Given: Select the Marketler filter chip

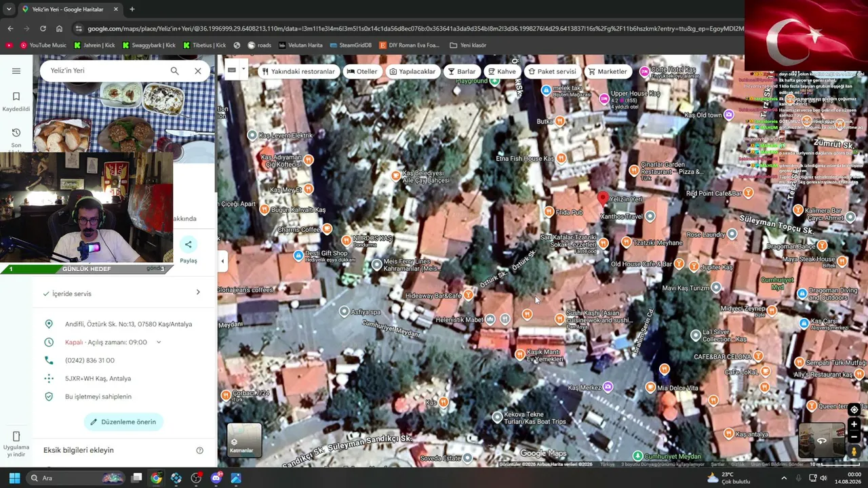Looking at the screenshot, I should coord(608,71).
